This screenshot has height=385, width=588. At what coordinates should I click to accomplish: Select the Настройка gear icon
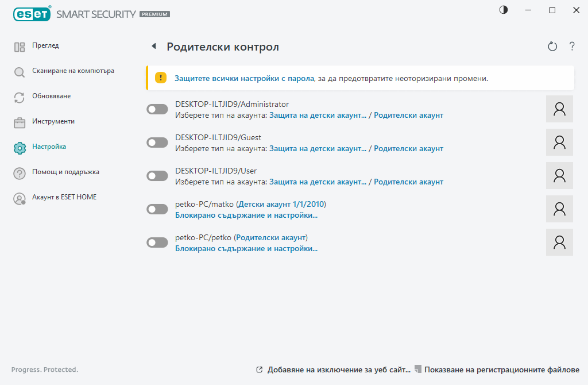coord(19,147)
